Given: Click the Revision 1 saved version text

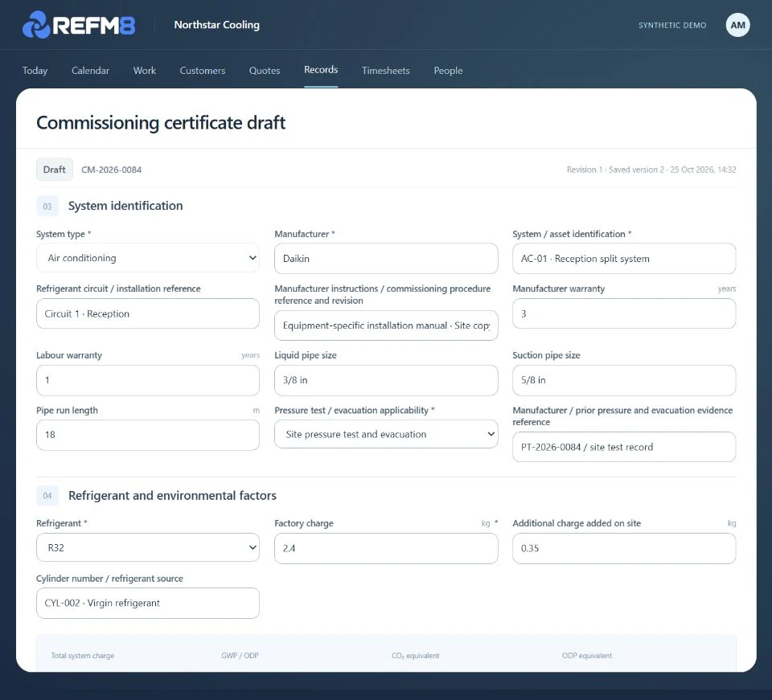Looking at the screenshot, I should point(651,170).
